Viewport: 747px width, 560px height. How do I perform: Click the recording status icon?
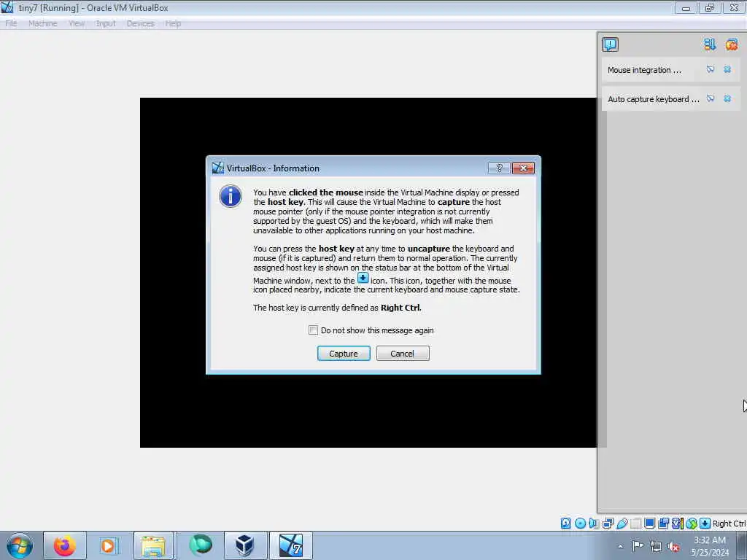[x=663, y=524]
